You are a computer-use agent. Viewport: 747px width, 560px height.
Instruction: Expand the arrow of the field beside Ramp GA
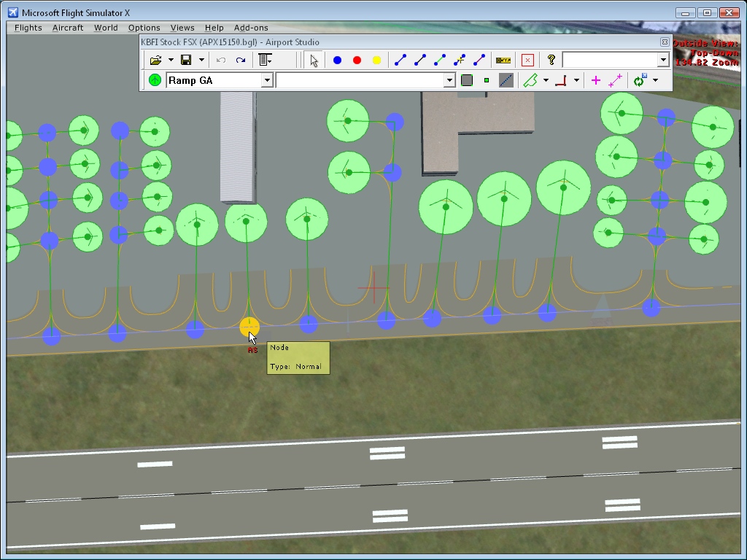pos(449,80)
